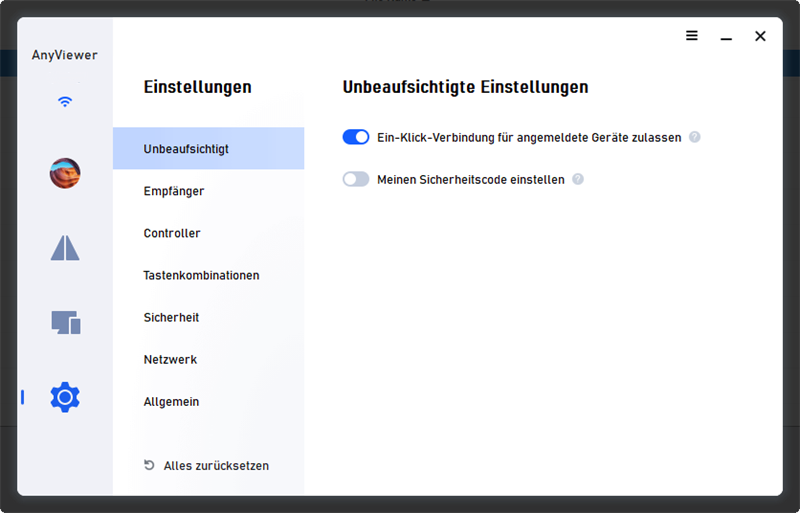Open the hamburger menu icon
Image resolution: width=800 pixels, height=513 pixels.
[x=692, y=36]
